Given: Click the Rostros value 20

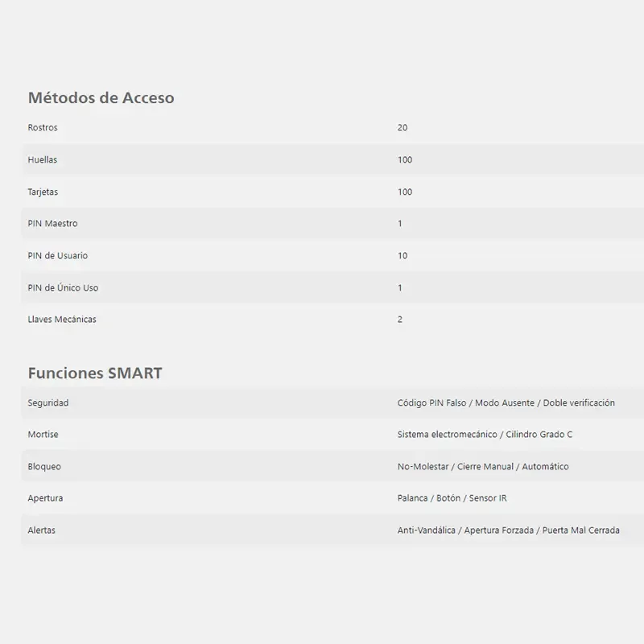Looking at the screenshot, I should 402,127.
